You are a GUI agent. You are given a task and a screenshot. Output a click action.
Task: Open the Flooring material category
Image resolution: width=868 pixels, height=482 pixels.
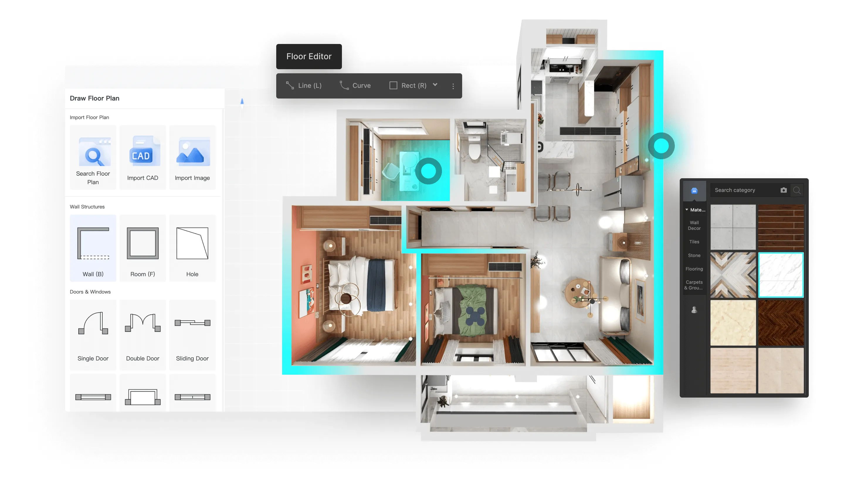pos(694,269)
